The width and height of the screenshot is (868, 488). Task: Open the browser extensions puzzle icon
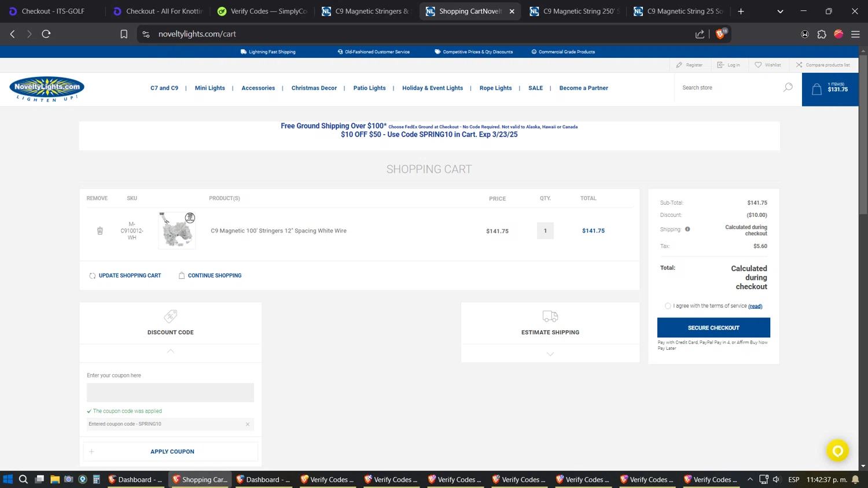click(822, 34)
